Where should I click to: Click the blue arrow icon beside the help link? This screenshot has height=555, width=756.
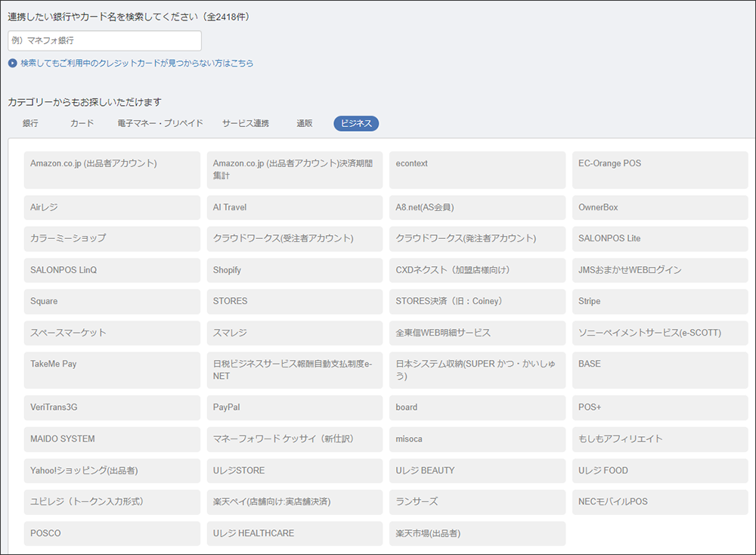(x=13, y=64)
